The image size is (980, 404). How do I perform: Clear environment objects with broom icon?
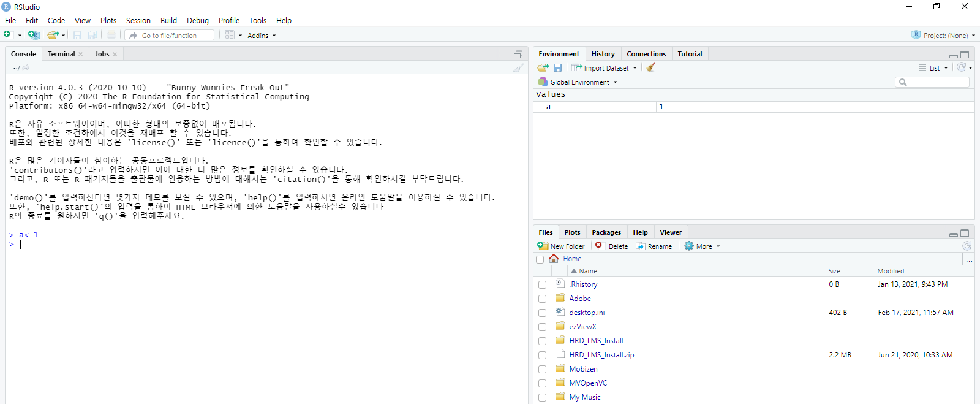(x=651, y=67)
